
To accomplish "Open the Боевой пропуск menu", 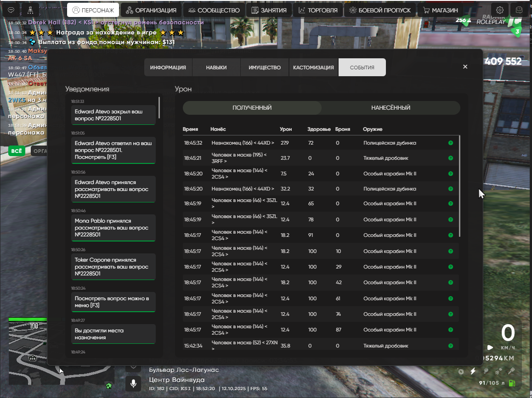I will (381, 10).
